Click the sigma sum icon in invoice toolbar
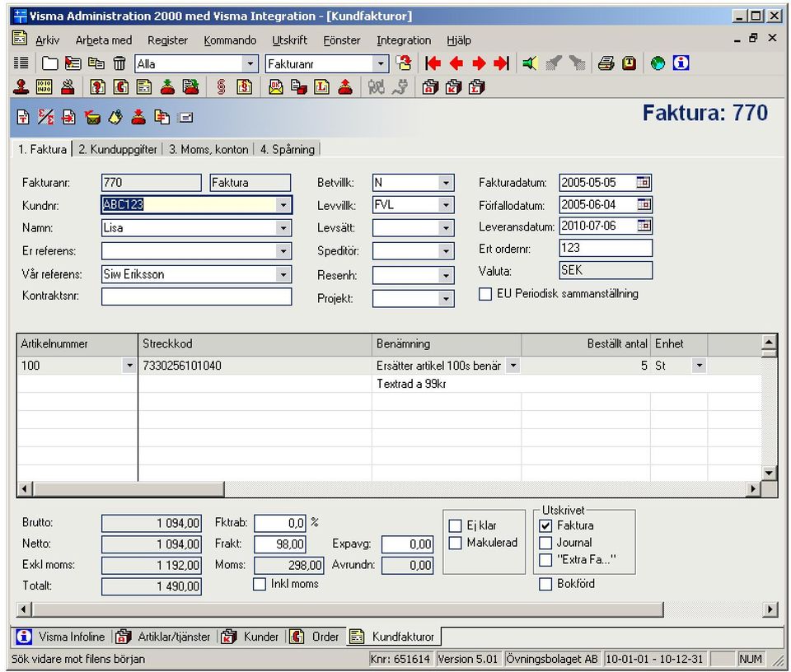This screenshot has width=791, height=672. coord(46,118)
